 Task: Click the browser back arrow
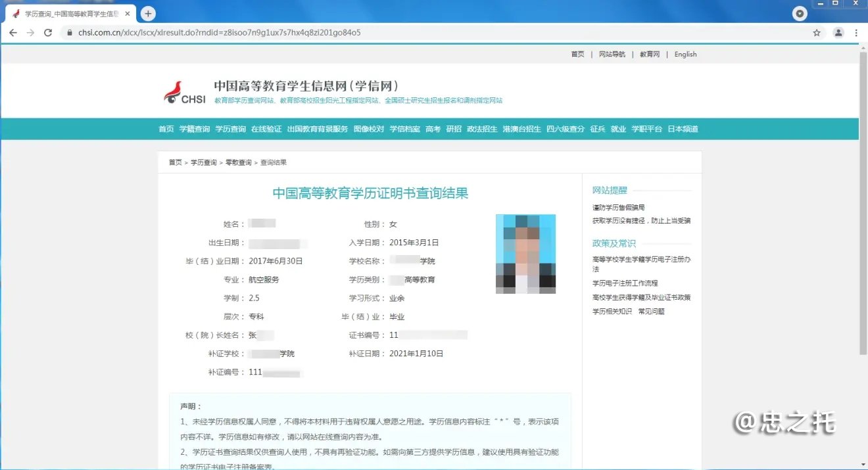pyautogui.click(x=13, y=32)
